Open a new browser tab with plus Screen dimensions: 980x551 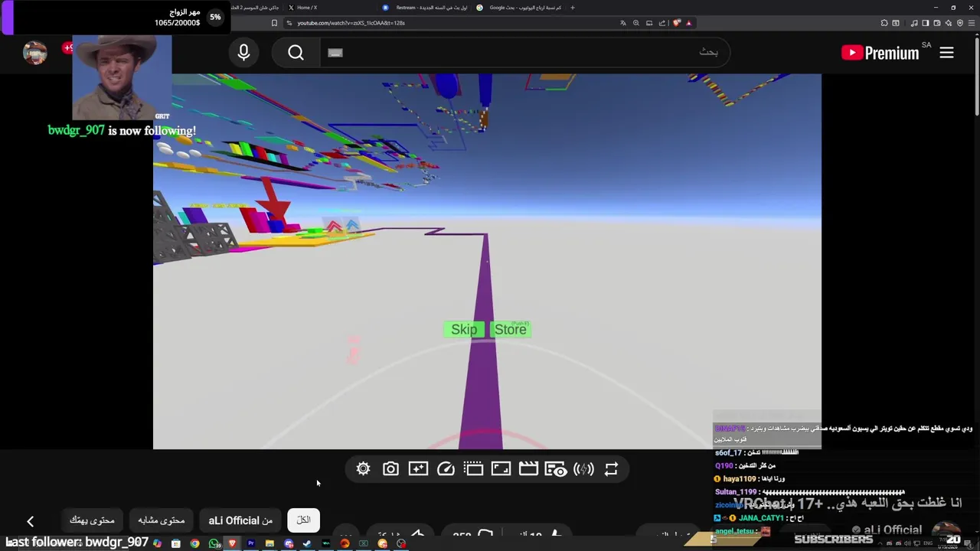click(x=572, y=8)
